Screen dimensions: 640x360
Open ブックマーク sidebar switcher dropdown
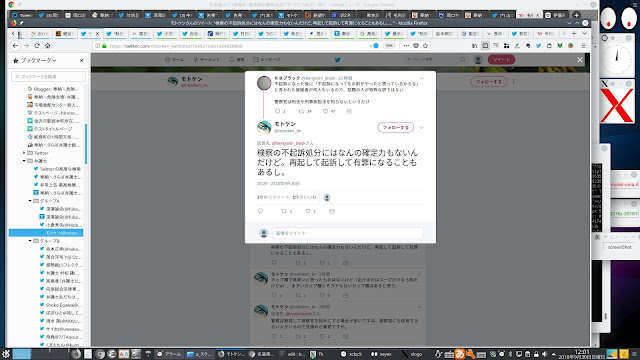(x=38, y=60)
